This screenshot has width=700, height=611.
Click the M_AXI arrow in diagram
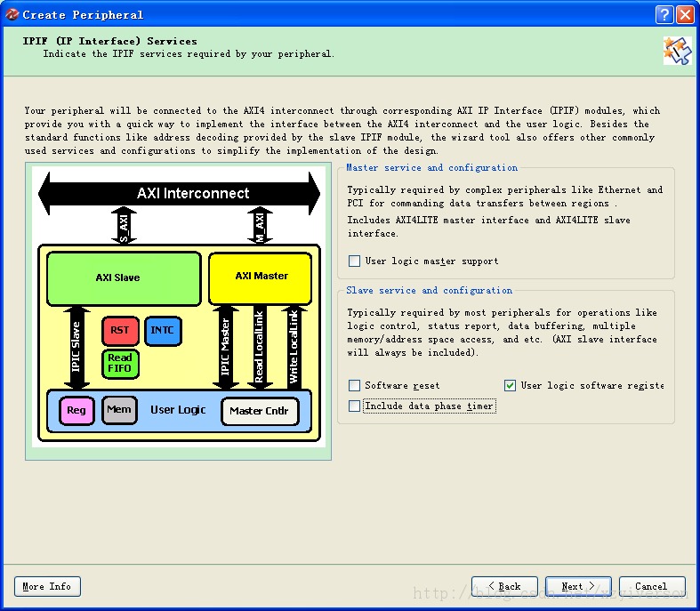click(x=260, y=225)
